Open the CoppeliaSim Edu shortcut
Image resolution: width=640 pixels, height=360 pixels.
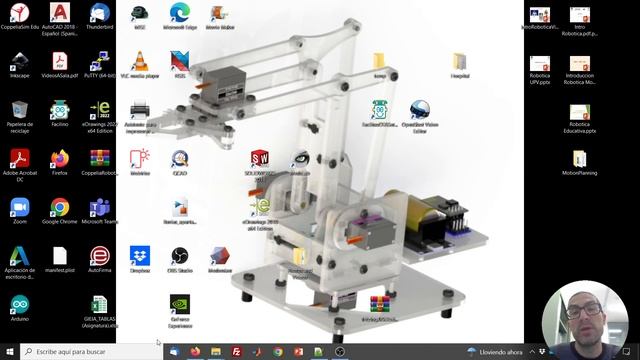tap(20, 16)
